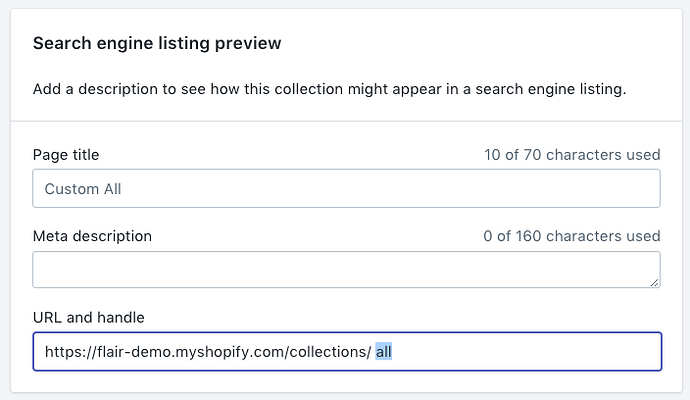
Task: Click the "URL and handle" field label
Action: [x=89, y=317]
